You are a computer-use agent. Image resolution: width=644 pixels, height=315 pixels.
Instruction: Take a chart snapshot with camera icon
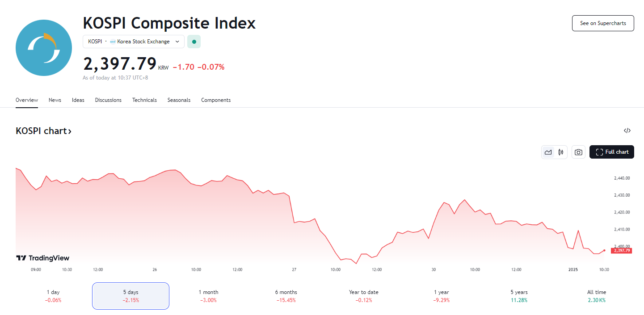tap(578, 152)
